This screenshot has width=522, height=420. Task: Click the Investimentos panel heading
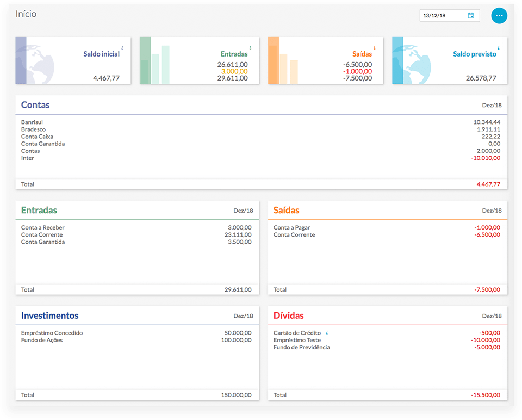coord(49,316)
